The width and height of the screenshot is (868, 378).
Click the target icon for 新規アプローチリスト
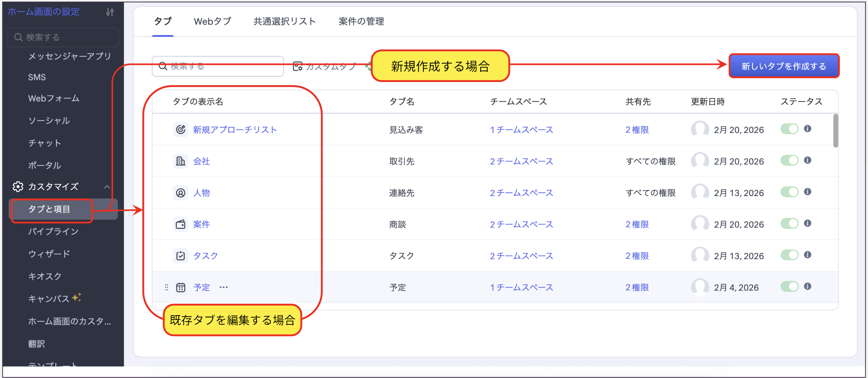tap(181, 130)
